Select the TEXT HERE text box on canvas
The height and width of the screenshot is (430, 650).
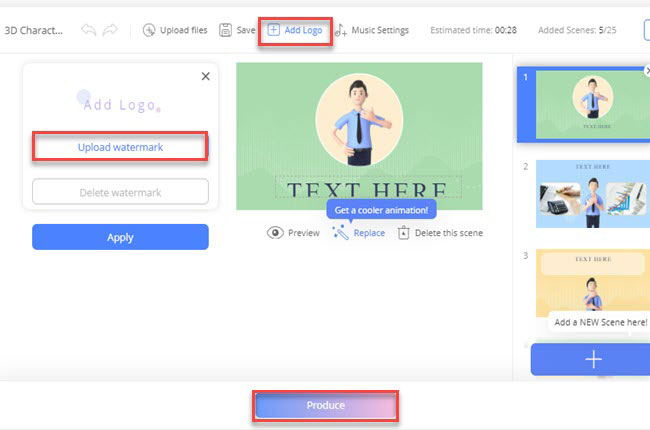367,189
